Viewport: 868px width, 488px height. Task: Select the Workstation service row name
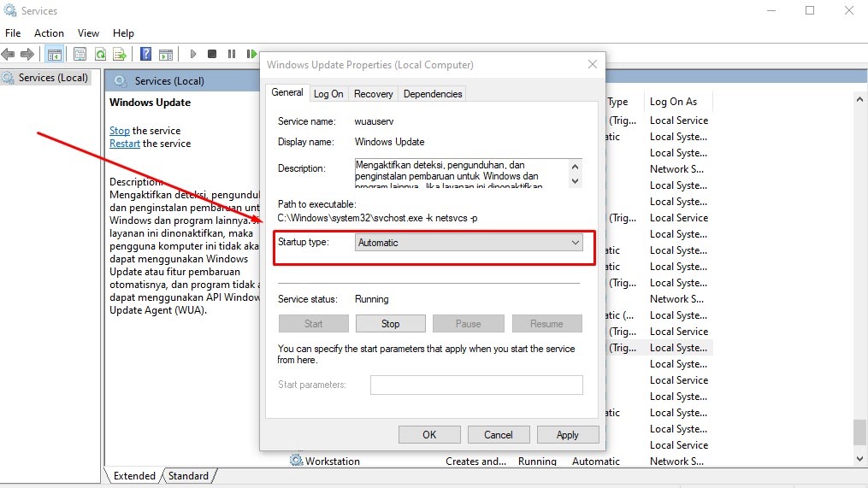tap(332, 461)
